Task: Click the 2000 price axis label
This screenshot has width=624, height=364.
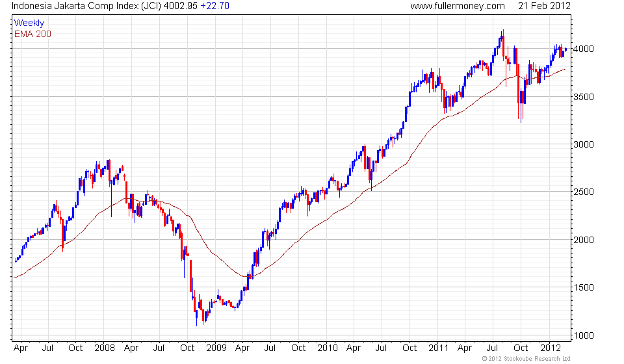Action: tap(584, 240)
